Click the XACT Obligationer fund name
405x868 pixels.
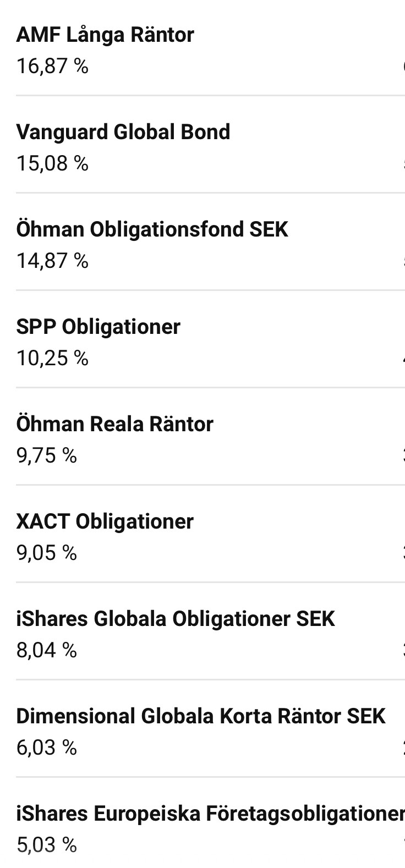pos(105,521)
